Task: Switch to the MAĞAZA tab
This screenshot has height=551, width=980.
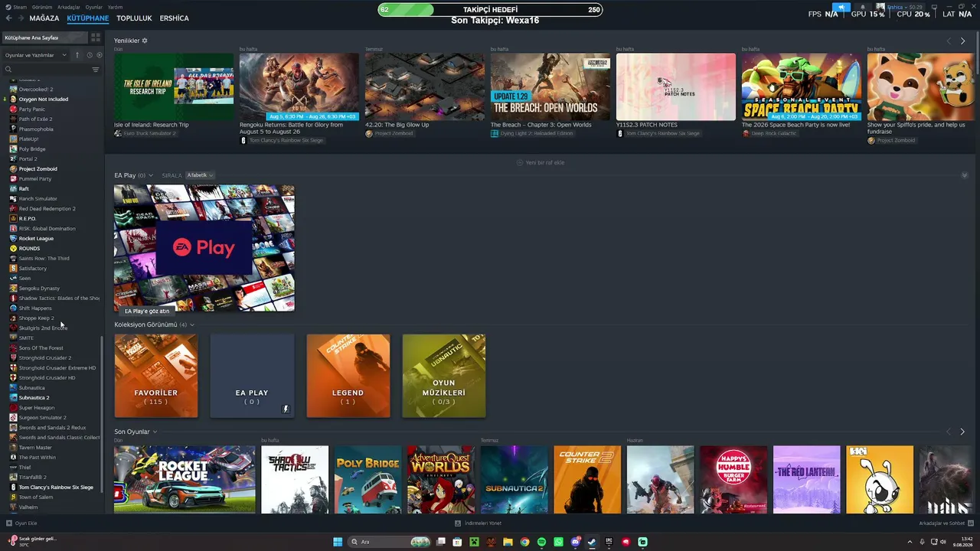Action: [x=44, y=18]
